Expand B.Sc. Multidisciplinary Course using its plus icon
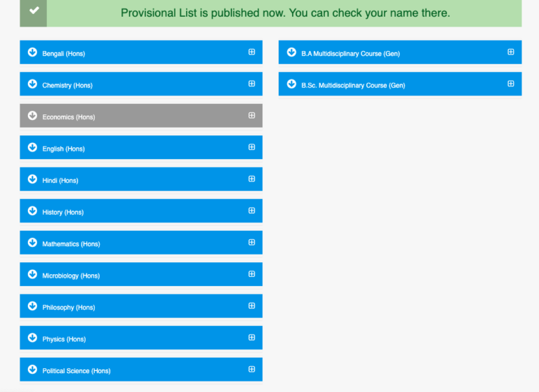 510,83
